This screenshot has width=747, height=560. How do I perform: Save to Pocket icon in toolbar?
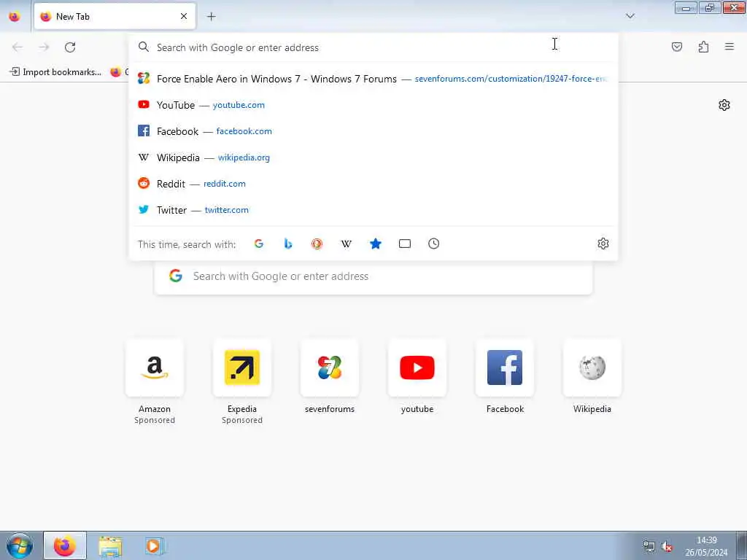pos(676,47)
